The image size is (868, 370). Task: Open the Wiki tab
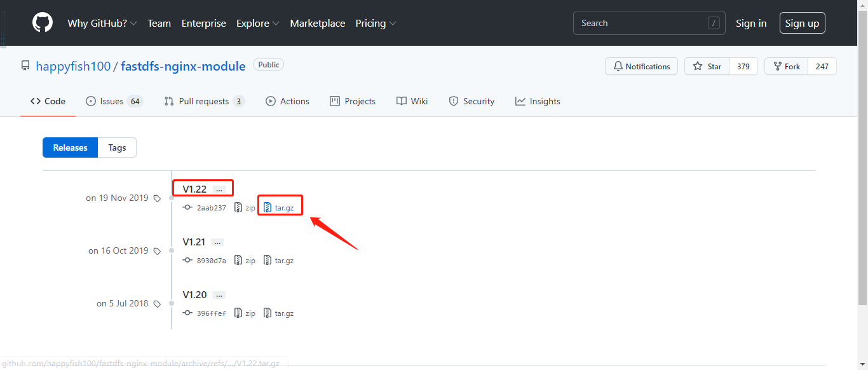pyautogui.click(x=412, y=101)
